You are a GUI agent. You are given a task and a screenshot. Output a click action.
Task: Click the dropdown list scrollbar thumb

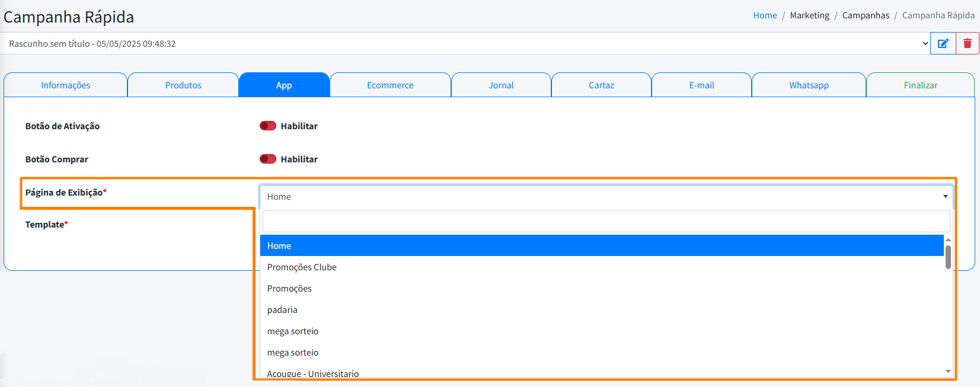pyautogui.click(x=948, y=257)
